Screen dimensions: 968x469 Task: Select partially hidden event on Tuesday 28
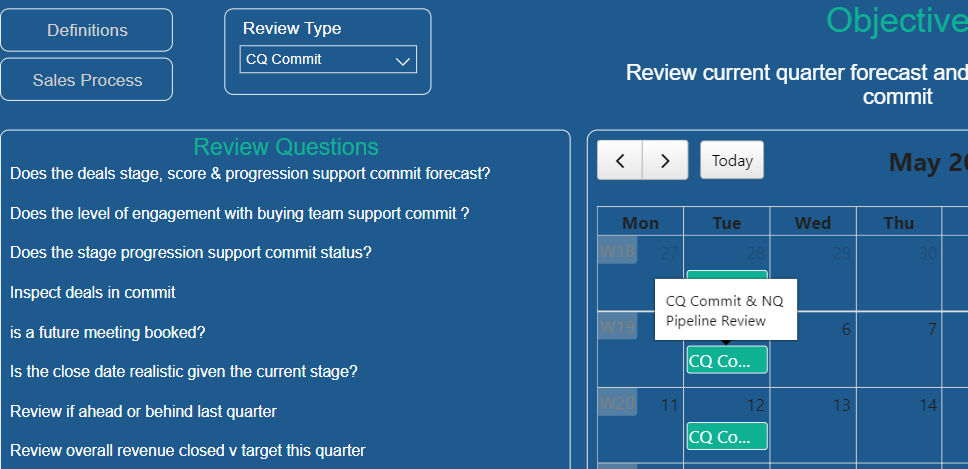[727, 275]
